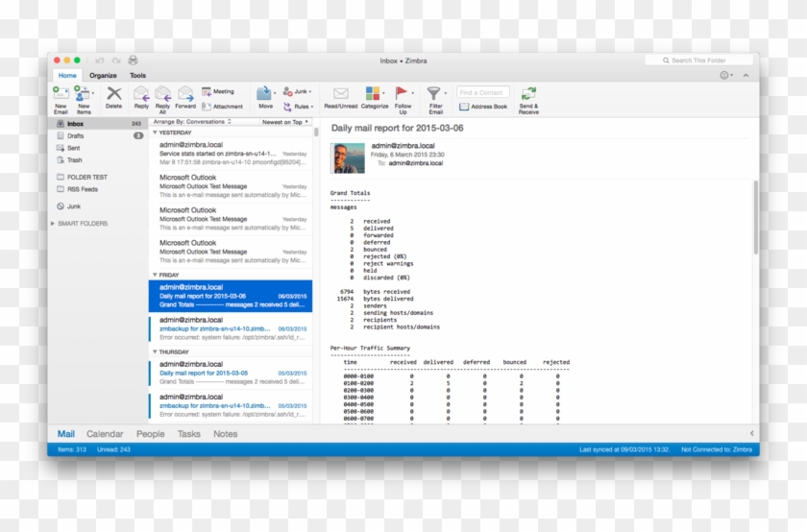
Task: Open Daily mail report for 2015-03-05
Action: point(232,373)
